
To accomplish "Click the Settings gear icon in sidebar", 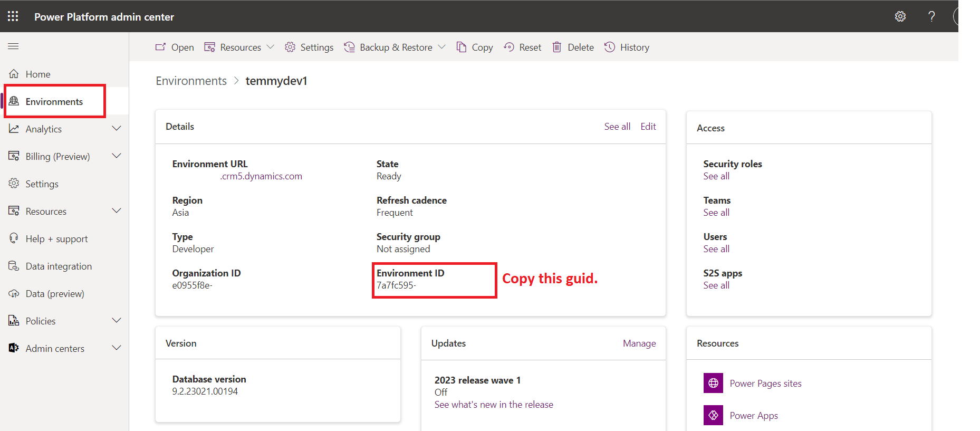I will tap(14, 184).
